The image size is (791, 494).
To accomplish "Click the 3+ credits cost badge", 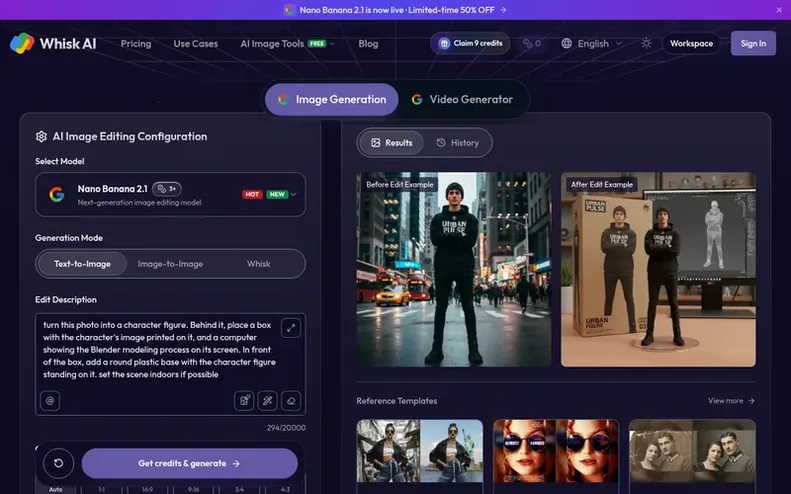I will [x=166, y=189].
